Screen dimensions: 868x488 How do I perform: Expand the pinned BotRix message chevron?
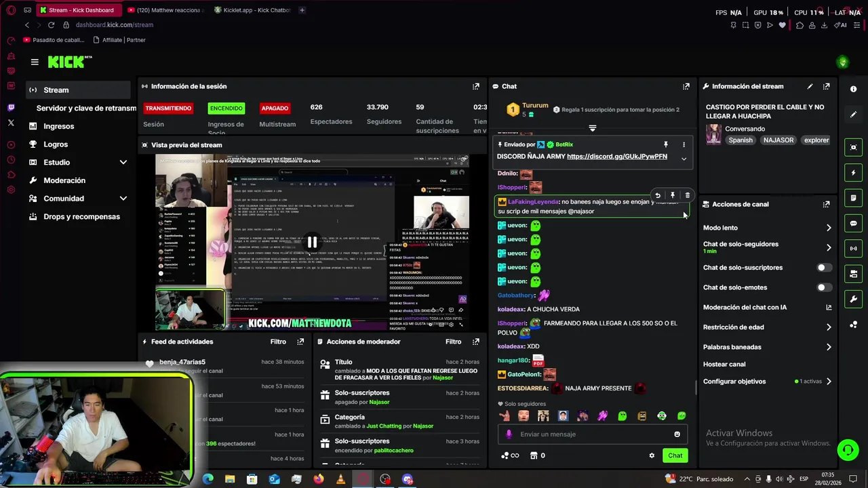pyautogui.click(x=684, y=159)
